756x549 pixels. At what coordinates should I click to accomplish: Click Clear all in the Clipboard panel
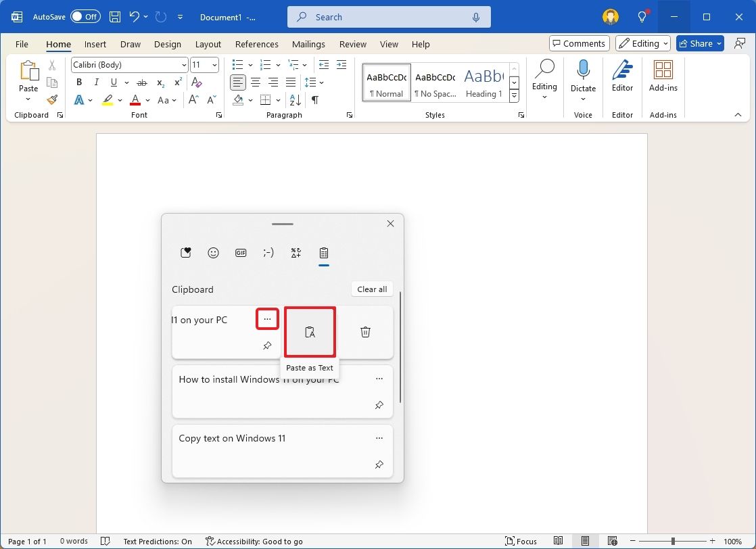tap(372, 289)
